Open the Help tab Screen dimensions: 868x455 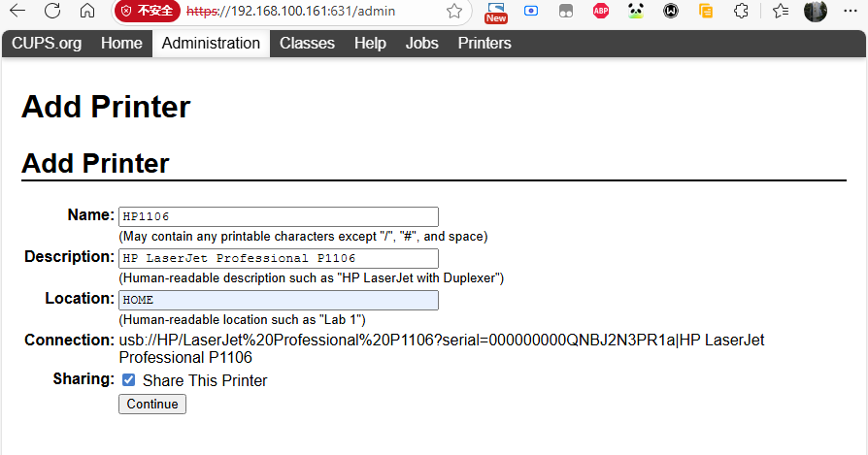[370, 43]
